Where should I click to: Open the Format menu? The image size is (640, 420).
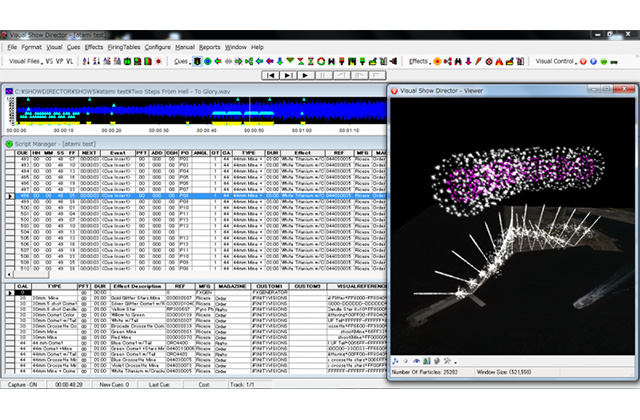pos(31,47)
